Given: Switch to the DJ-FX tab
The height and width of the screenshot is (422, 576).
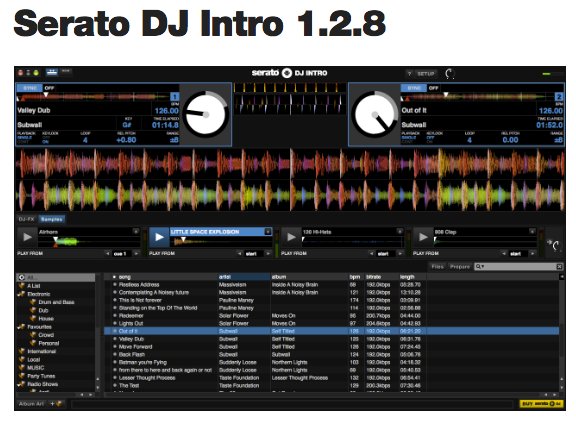Looking at the screenshot, I should [x=26, y=219].
